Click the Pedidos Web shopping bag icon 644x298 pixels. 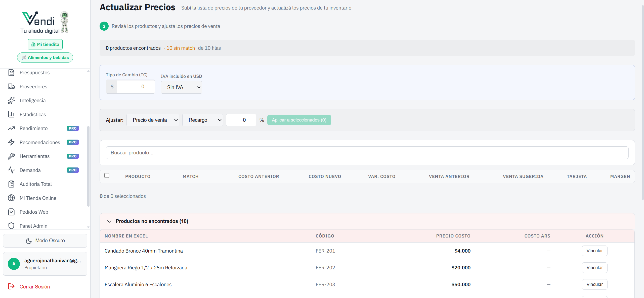point(11,212)
